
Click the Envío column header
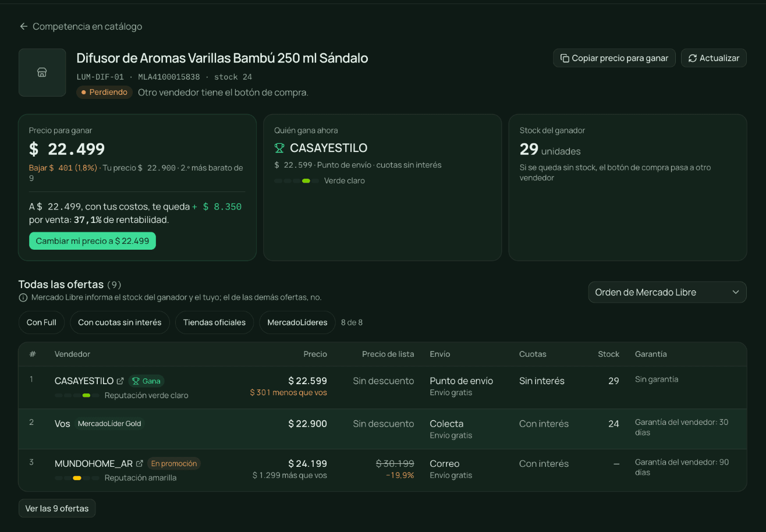click(x=440, y=354)
